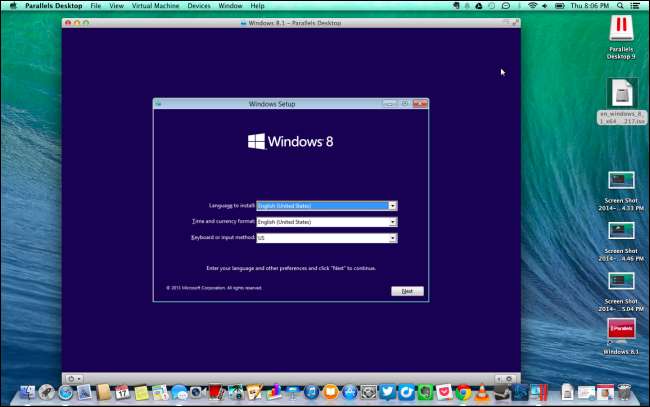650x407 pixels.
Task: Open Stickies notes from the Dock
Action: click(x=141, y=392)
